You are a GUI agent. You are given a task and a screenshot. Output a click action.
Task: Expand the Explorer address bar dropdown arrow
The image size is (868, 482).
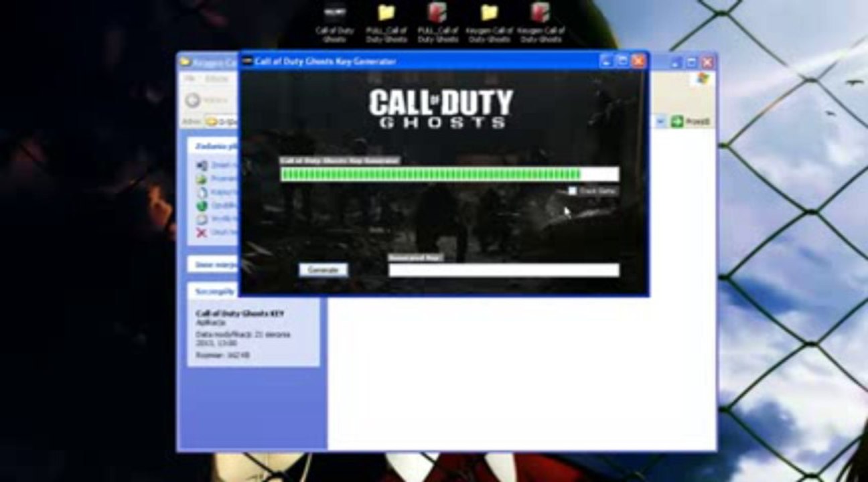coord(660,122)
